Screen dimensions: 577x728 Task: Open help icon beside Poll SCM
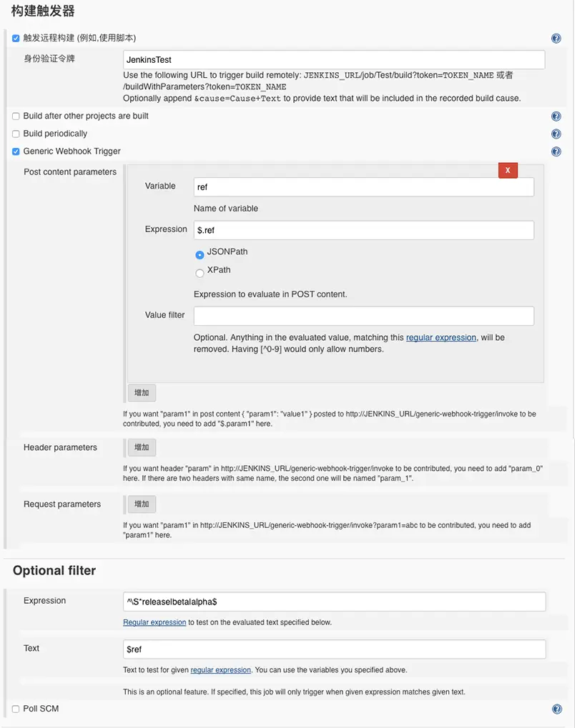coord(556,709)
